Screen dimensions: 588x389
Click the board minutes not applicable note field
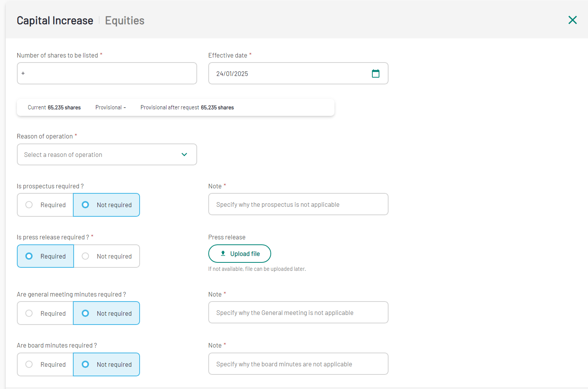tap(298, 364)
